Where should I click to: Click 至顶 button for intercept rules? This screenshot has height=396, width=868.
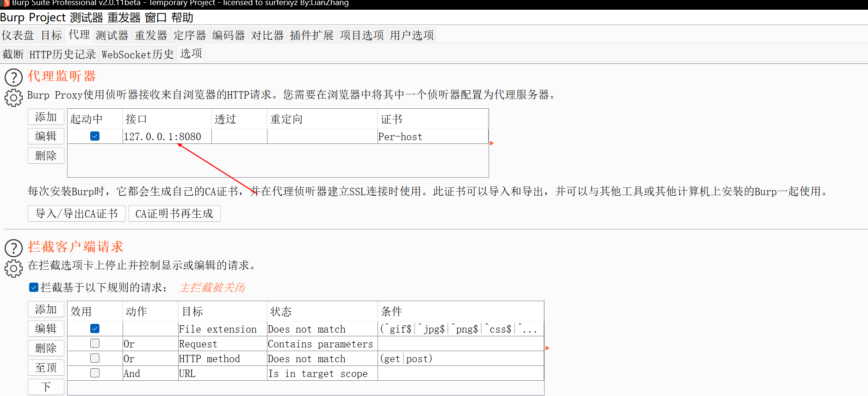(x=46, y=367)
